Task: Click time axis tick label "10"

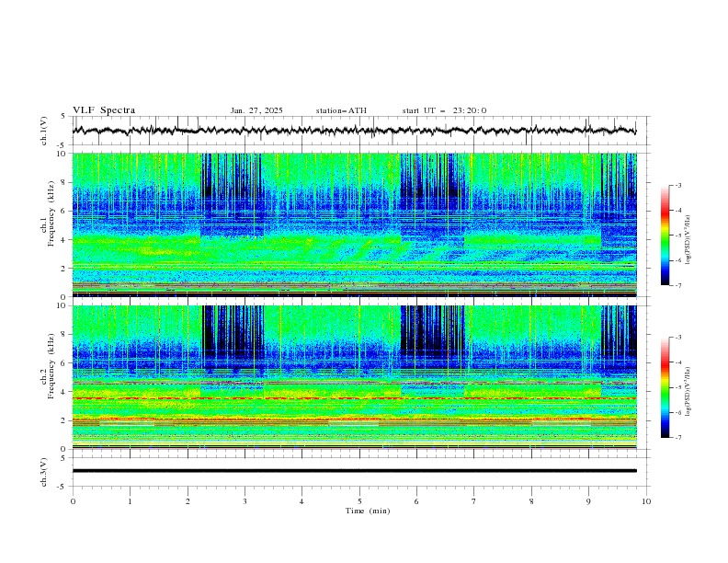Action: [646, 501]
